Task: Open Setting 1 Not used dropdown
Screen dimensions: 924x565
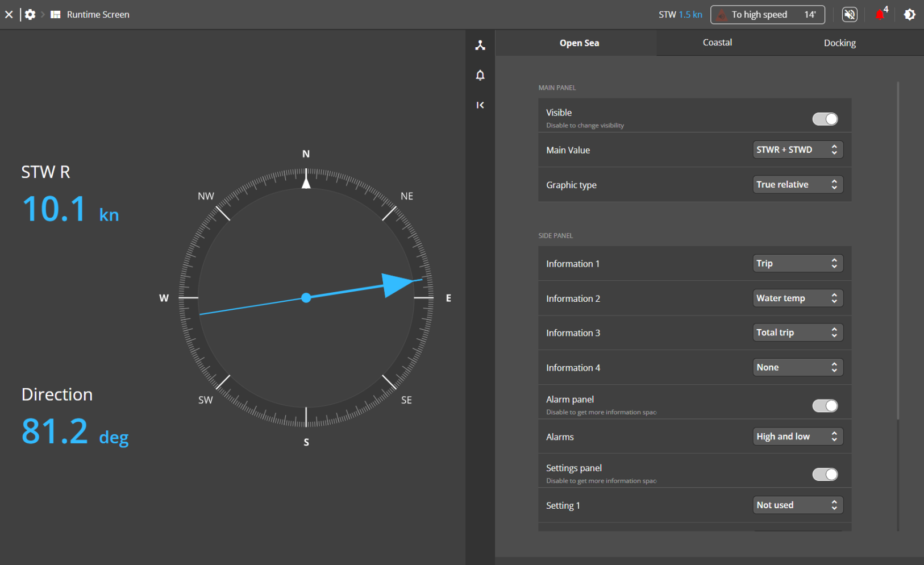Action: [798, 505]
